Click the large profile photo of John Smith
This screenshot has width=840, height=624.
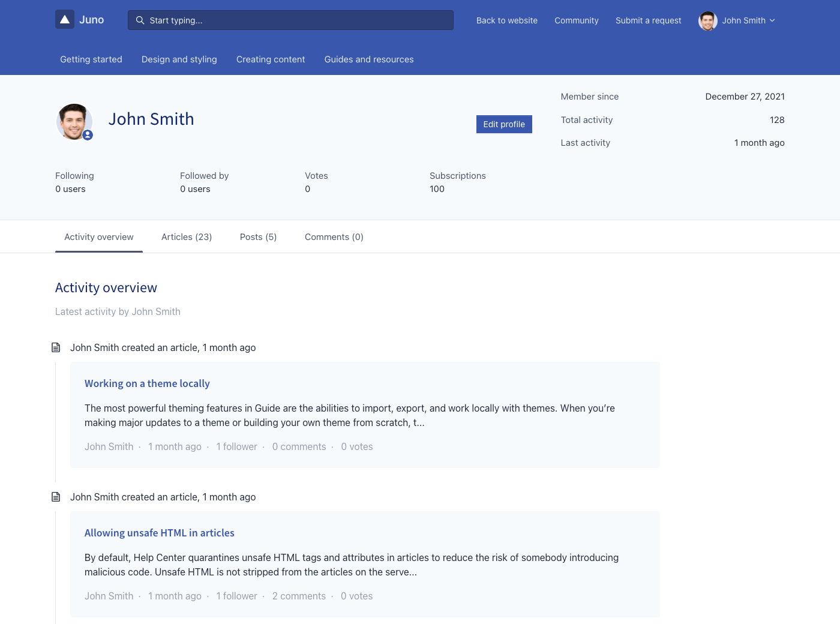click(73, 121)
